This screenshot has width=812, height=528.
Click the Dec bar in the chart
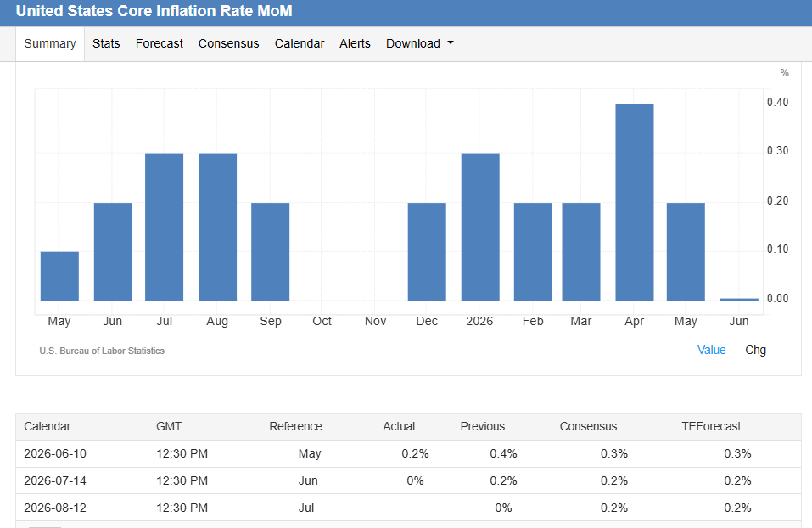tap(427, 252)
